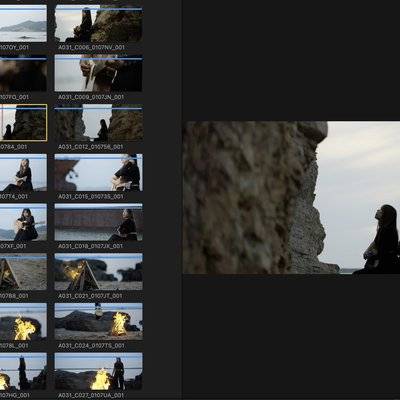Select clip thumbnail A031_C021 glowing tent
The width and height of the screenshot is (400, 400).
(99, 272)
